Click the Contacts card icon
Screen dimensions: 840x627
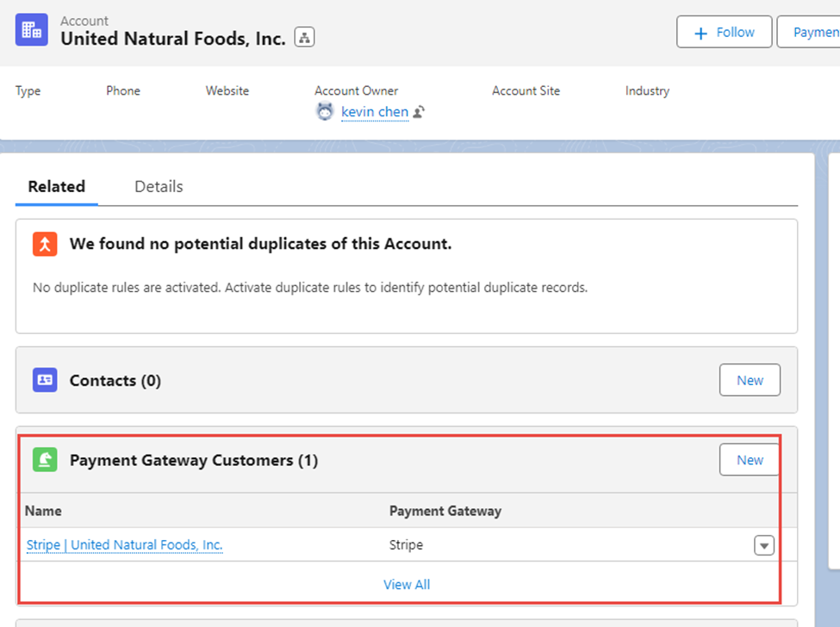[45, 380]
